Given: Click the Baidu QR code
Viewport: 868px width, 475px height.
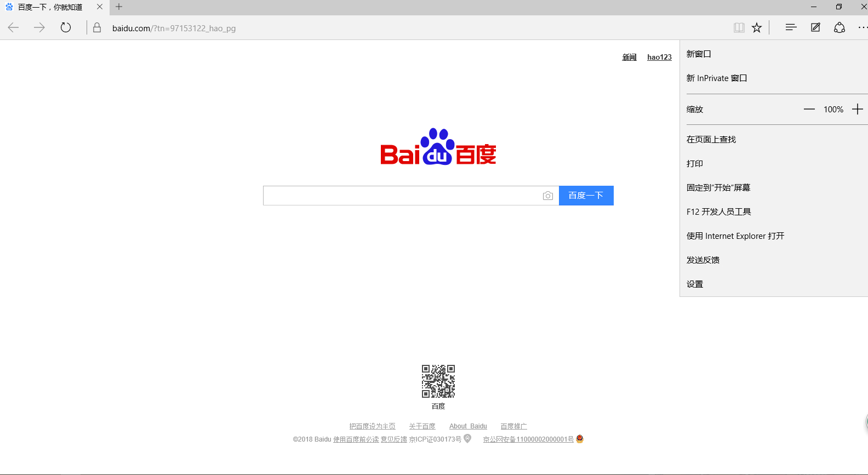Looking at the screenshot, I should tap(438, 381).
